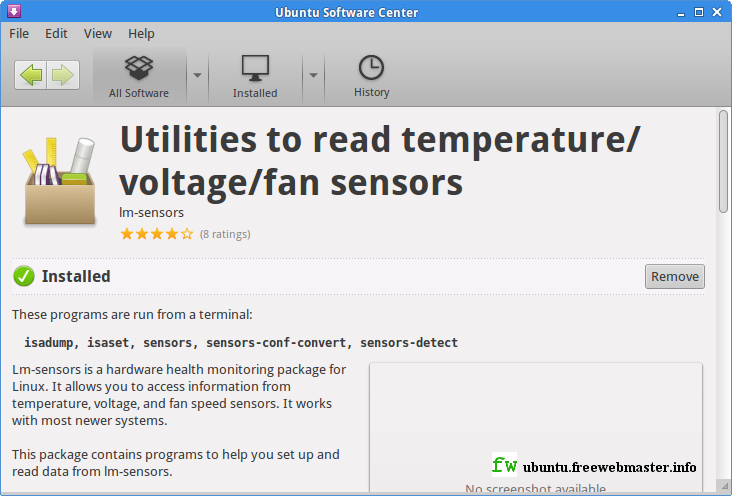Click the lm-sensors package box icon
732x496 pixels.
click(x=60, y=181)
